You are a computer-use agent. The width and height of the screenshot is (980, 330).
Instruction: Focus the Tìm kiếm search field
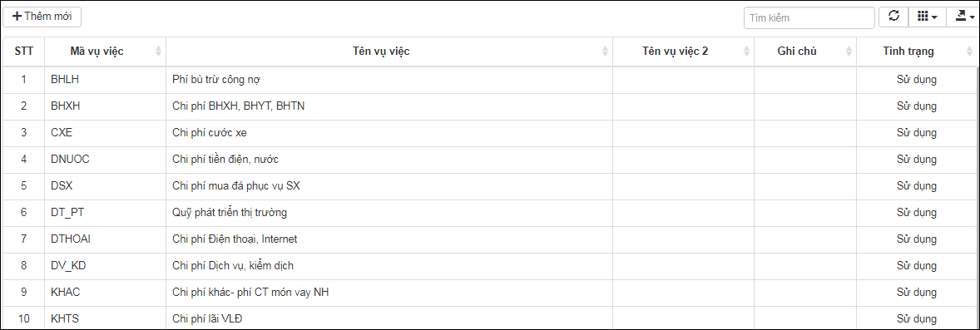tap(809, 18)
